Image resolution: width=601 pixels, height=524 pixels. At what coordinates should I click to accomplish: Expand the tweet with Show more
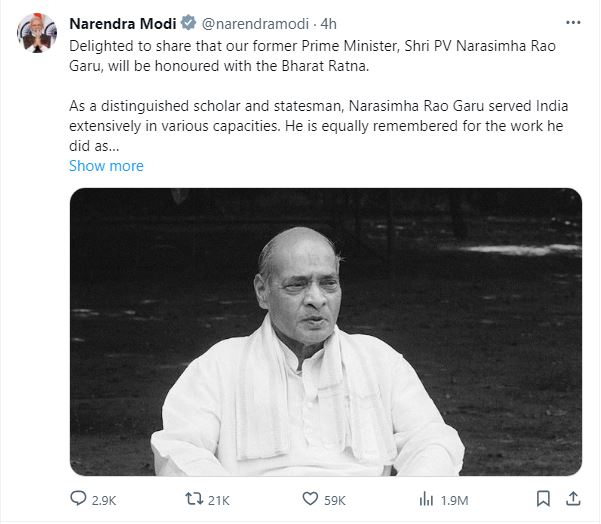pos(106,166)
